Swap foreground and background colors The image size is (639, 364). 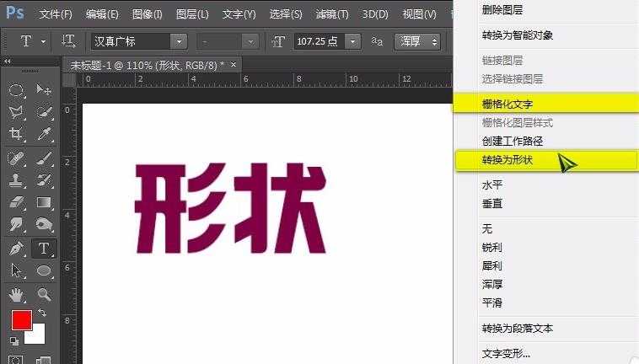pos(41,313)
